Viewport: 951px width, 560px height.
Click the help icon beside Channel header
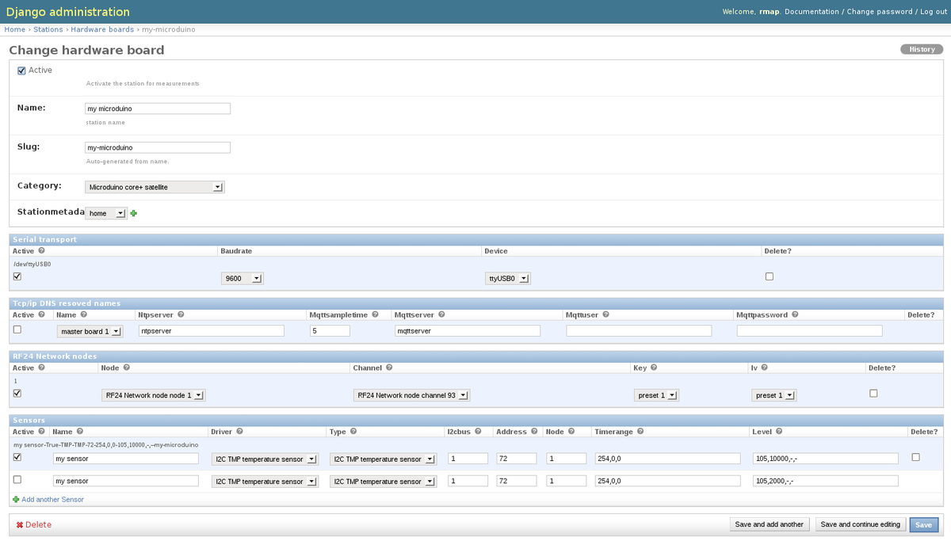(x=389, y=368)
